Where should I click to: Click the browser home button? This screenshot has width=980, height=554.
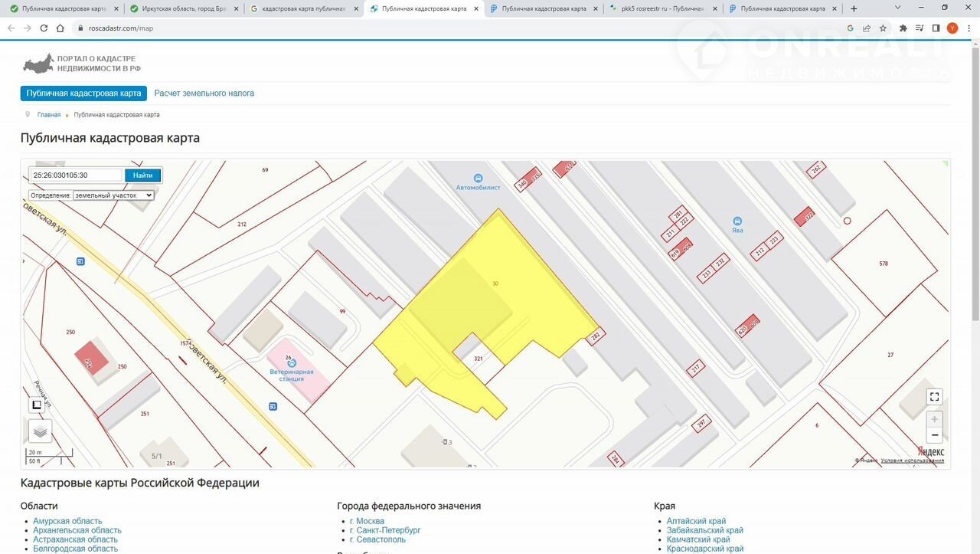pos(60,28)
